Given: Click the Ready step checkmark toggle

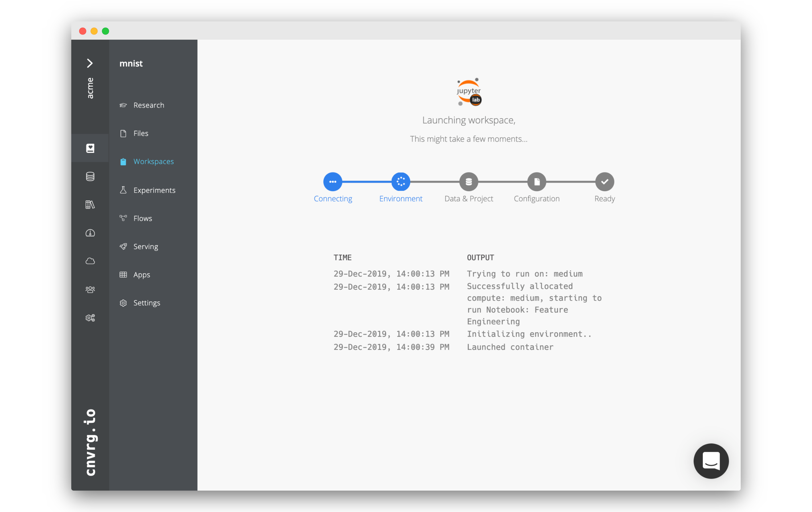Looking at the screenshot, I should pos(604,181).
